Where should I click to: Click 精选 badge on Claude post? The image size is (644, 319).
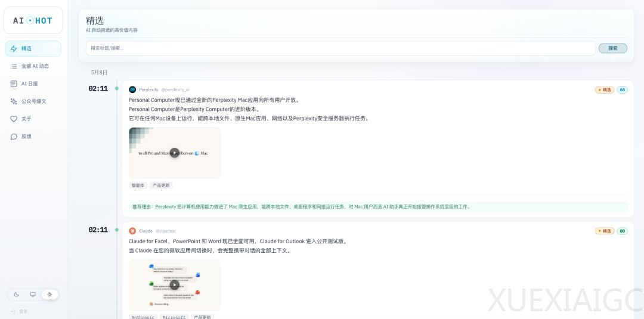[605, 231]
